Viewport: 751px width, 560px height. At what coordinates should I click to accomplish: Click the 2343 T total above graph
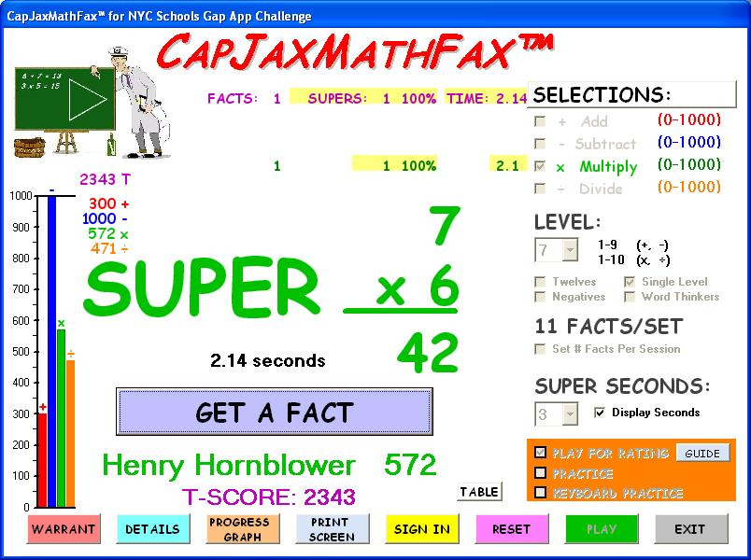pyautogui.click(x=105, y=179)
